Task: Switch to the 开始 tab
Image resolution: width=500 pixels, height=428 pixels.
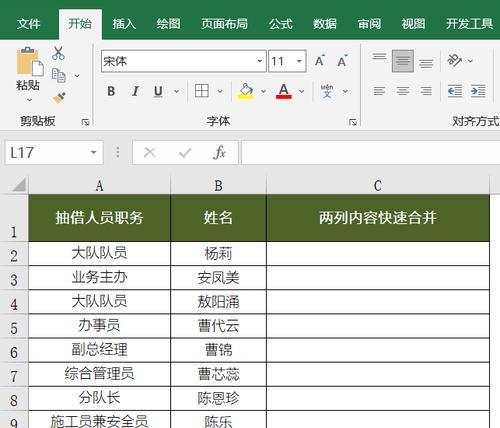Action: click(x=80, y=24)
